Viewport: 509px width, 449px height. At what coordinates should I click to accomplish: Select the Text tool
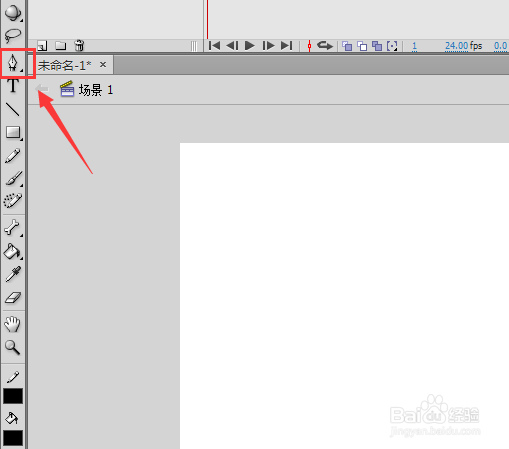(x=13, y=86)
